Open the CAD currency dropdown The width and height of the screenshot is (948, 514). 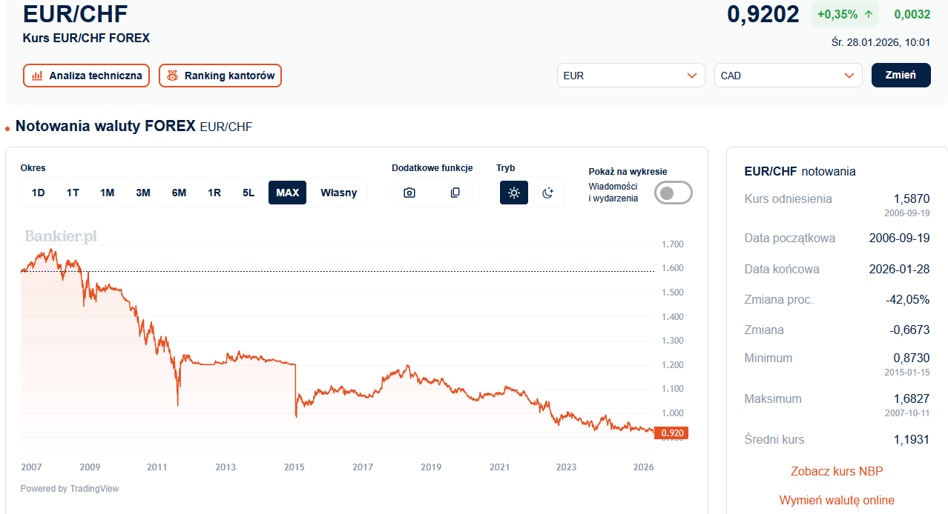click(788, 76)
